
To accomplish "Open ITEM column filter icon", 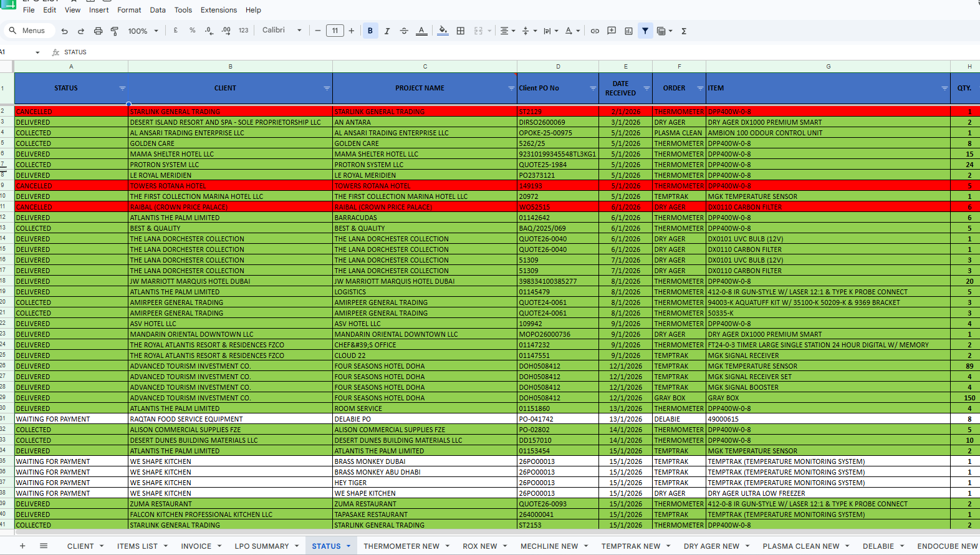I will [x=944, y=89].
